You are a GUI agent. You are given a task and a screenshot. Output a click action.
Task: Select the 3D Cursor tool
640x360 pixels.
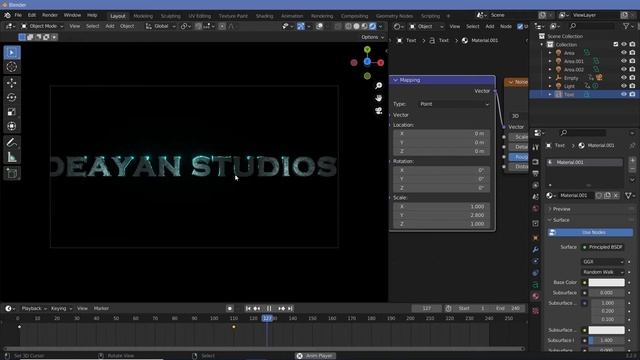click(x=12, y=67)
